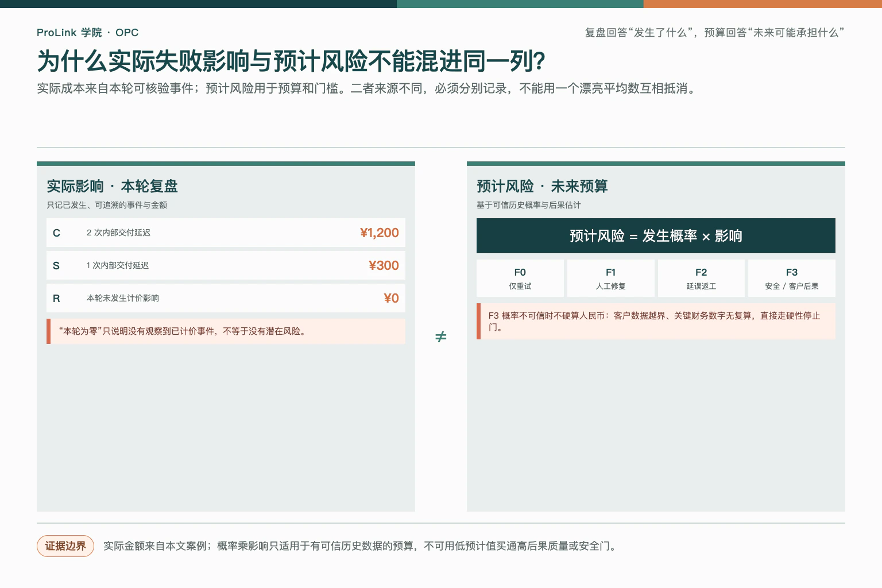
Task: Click the text '1 次内部交付延迟'
Action: [x=118, y=265]
